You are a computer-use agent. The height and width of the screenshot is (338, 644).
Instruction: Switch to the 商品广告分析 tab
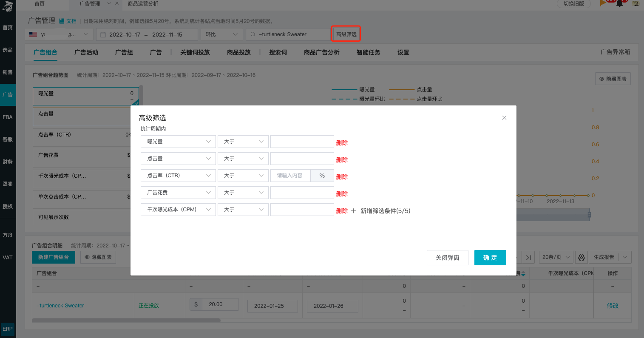pos(322,52)
